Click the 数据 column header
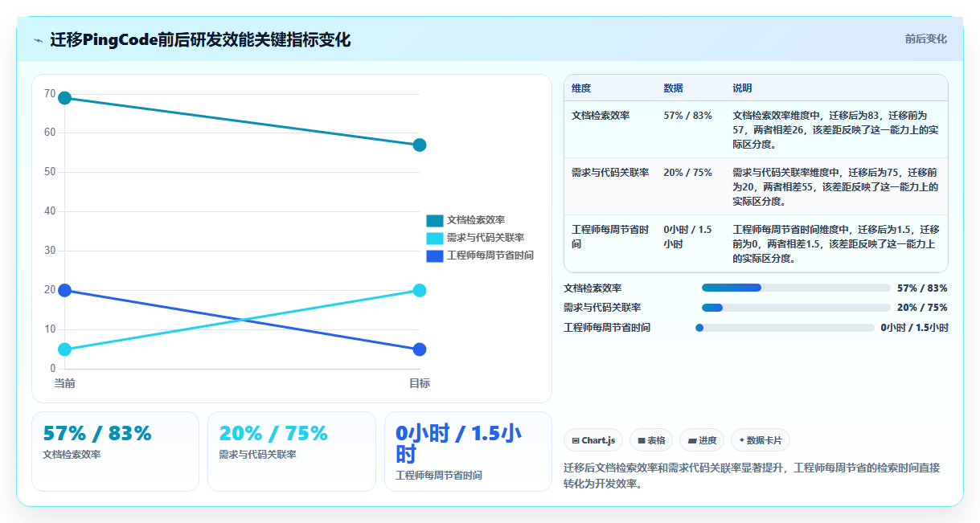 (673, 88)
